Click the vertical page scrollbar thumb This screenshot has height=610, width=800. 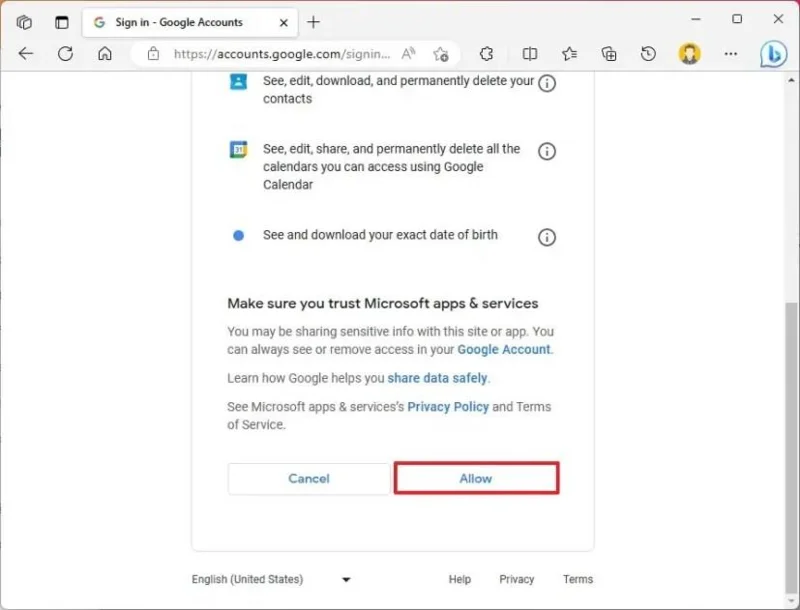pos(791,446)
